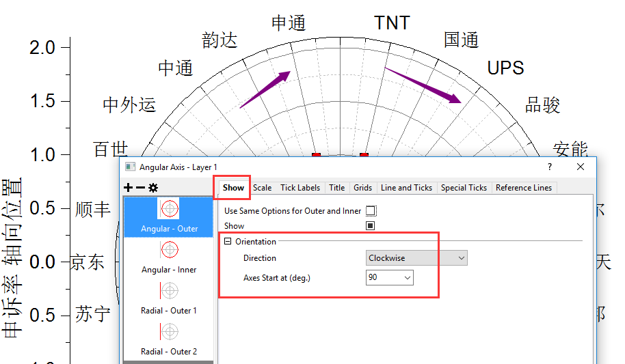Switch to the Scale tab
This screenshot has width=625, height=364.
263,188
